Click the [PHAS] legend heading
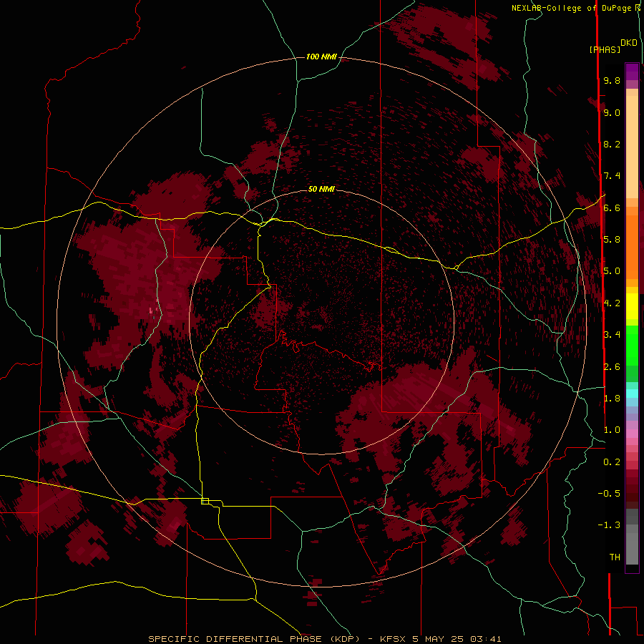644x644 pixels. coord(605,49)
